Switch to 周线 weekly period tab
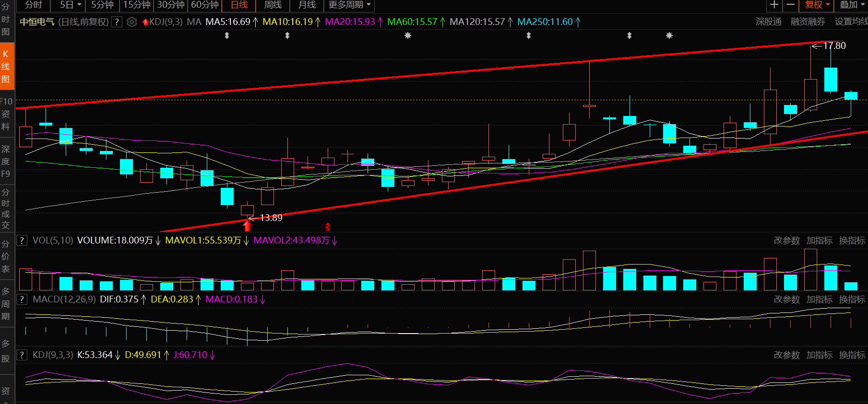Screen dimensions: 868x404 coord(273,5)
